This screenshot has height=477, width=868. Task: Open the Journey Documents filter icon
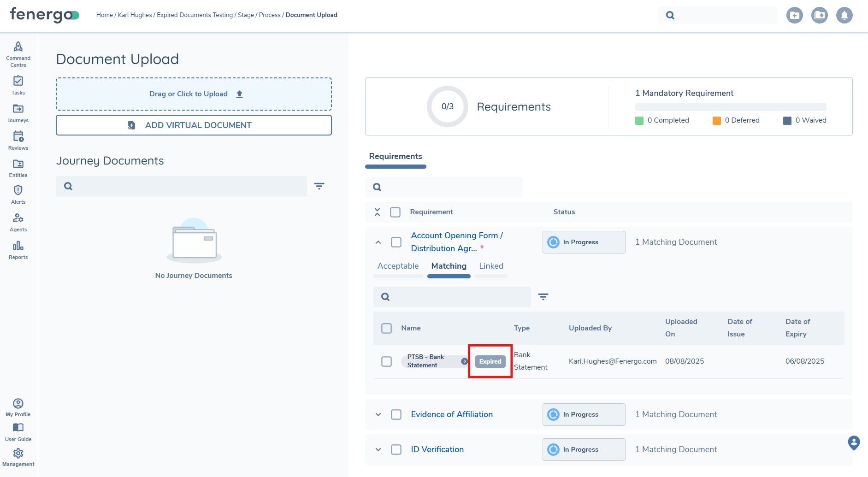point(319,186)
